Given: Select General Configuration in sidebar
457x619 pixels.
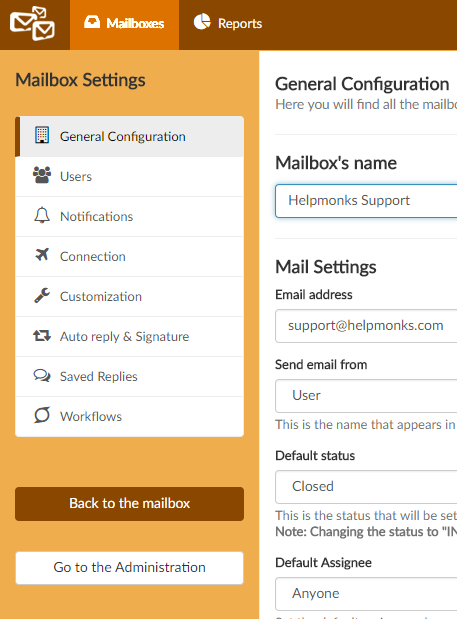Looking at the screenshot, I should pos(129,137).
